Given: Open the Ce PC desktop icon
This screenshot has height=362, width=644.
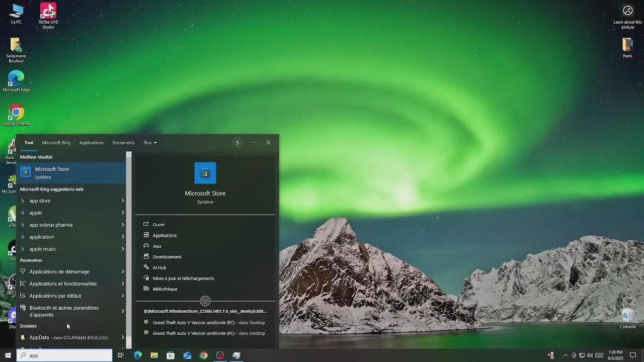Looking at the screenshot, I should [x=16, y=14].
